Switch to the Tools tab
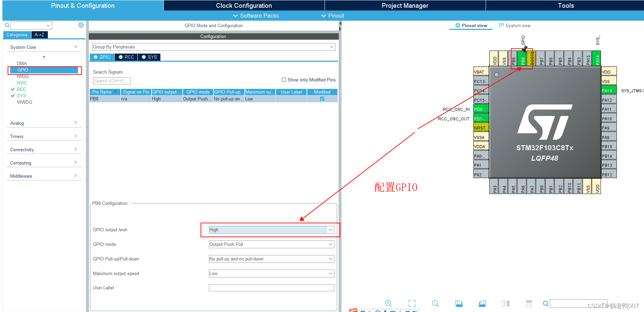The width and height of the screenshot is (644, 312). [x=566, y=5]
